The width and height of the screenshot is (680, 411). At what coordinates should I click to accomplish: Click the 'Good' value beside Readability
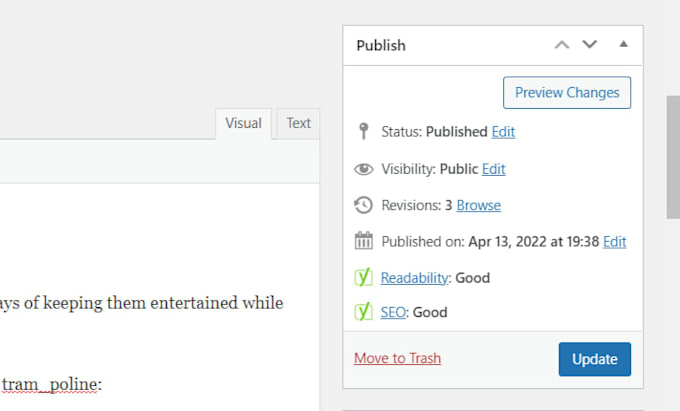point(472,278)
